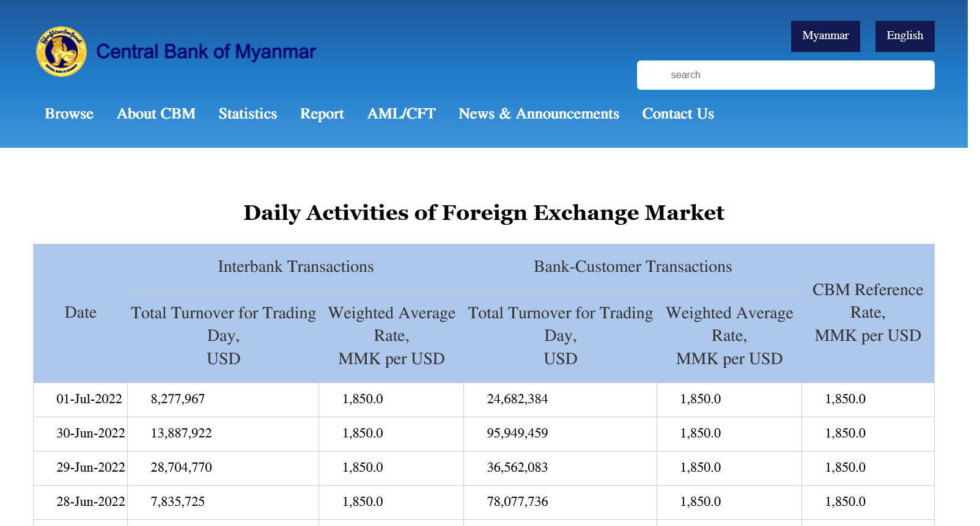Open the About CBM menu
Screen dimensions: 980x526
[x=156, y=114]
